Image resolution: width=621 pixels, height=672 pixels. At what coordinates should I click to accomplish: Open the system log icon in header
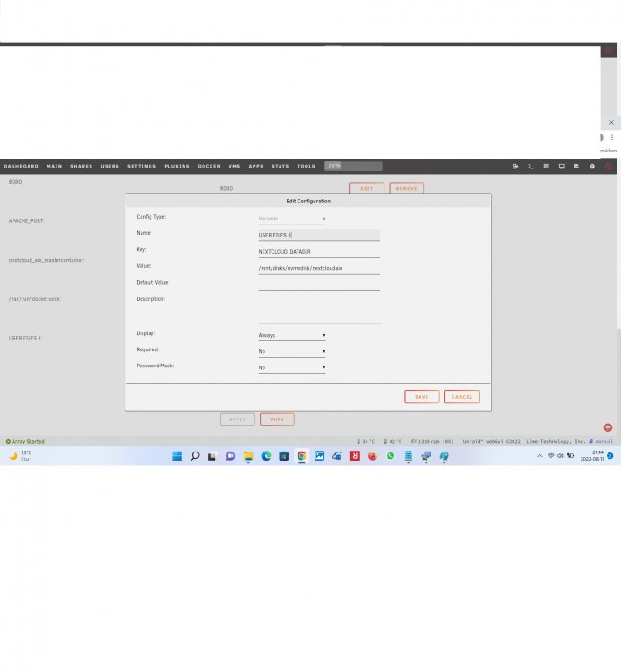point(576,167)
